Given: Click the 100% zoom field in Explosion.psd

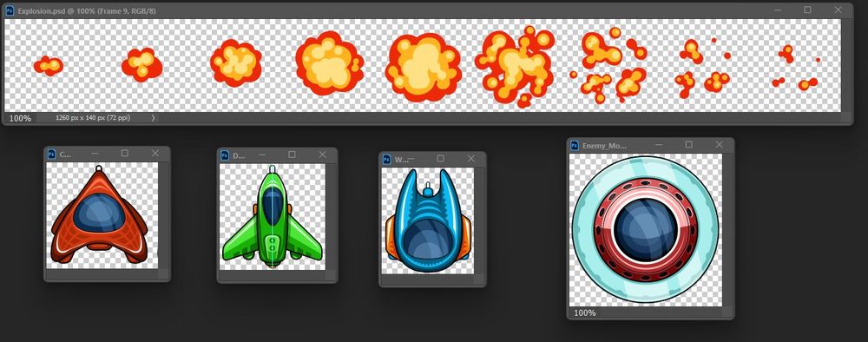Looking at the screenshot, I should 21,118.
